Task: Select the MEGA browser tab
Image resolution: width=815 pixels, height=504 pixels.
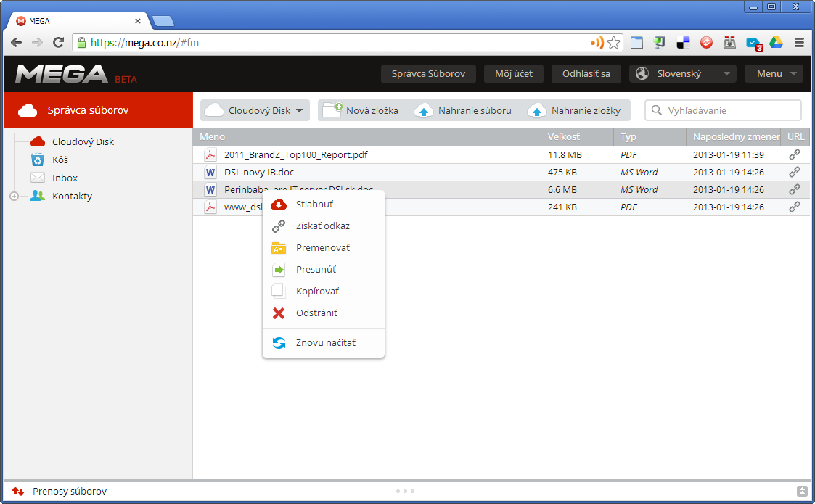Action: coord(78,21)
